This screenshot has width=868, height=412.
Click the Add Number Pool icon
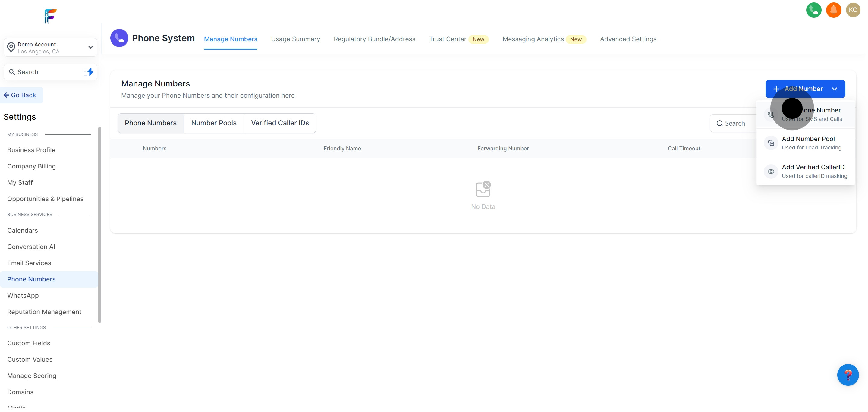click(x=771, y=143)
